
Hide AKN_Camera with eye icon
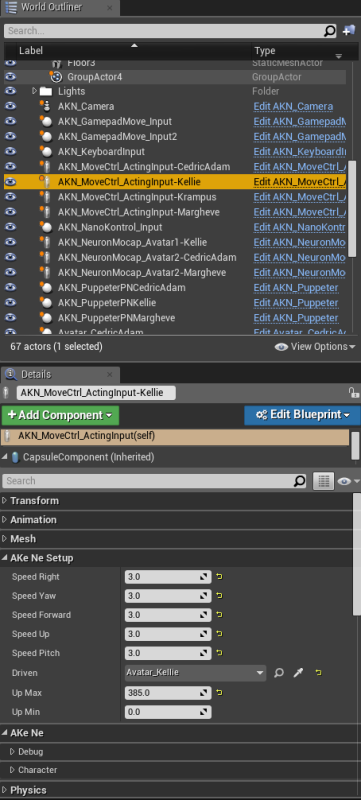pos(10,107)
